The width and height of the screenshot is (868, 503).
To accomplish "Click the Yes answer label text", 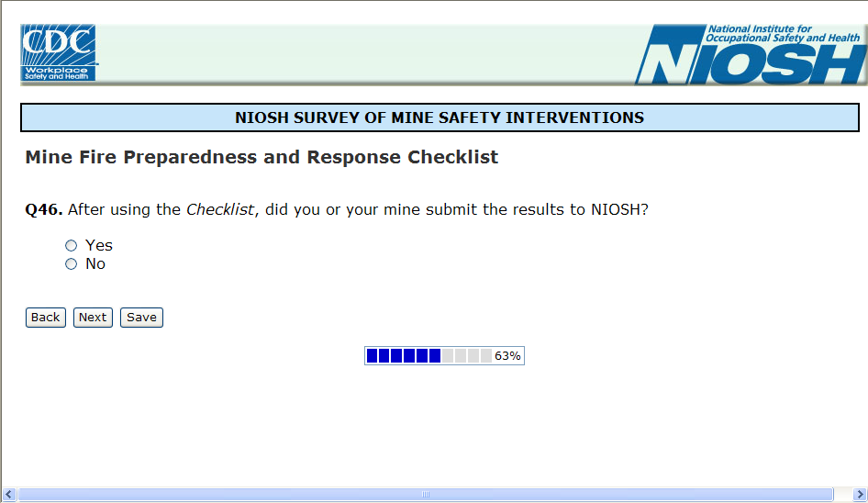I will (99, 246).
